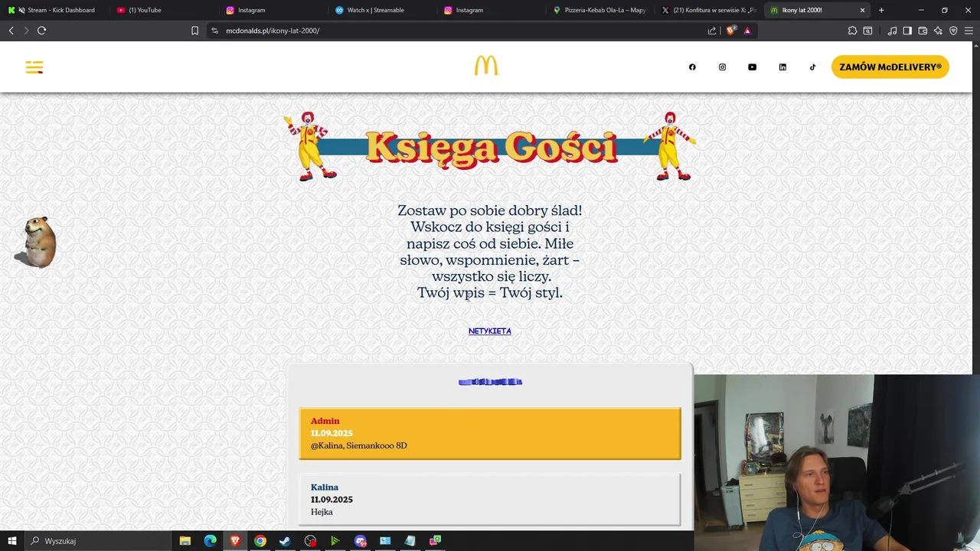The height and width of the screenshot is (551, 980).
Task: Open McDonald's TikTok profile icon
Action: pyautogui.click(x=812, y=67)
